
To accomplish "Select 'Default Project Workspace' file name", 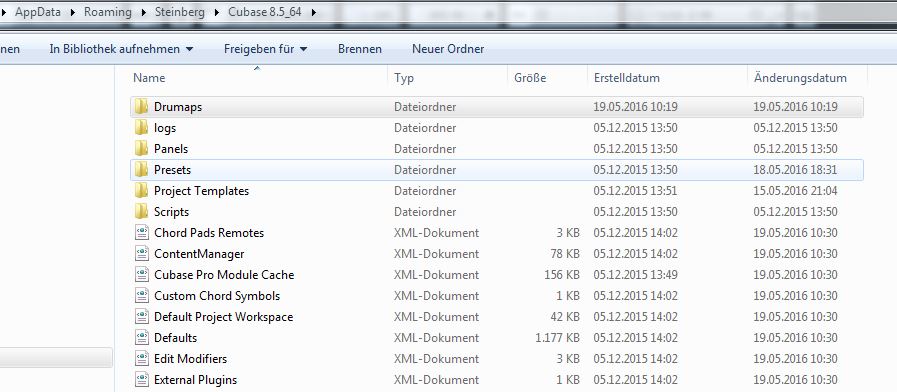I will (x=223, y=317).
